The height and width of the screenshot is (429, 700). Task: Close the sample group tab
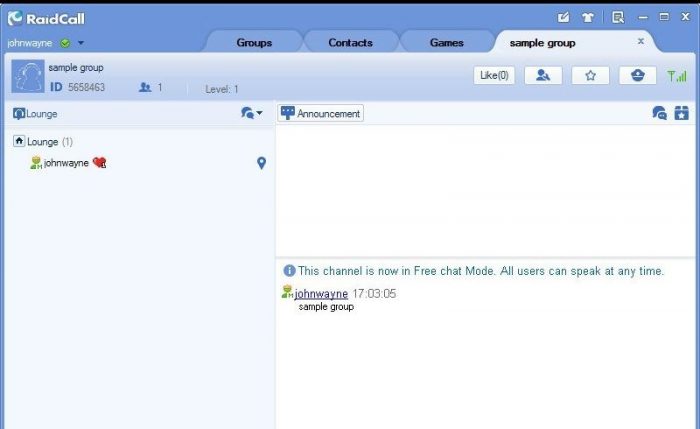(641, 41)
